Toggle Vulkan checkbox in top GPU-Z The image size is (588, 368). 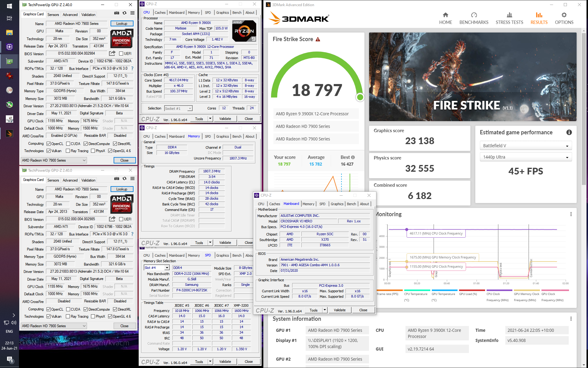48,151
